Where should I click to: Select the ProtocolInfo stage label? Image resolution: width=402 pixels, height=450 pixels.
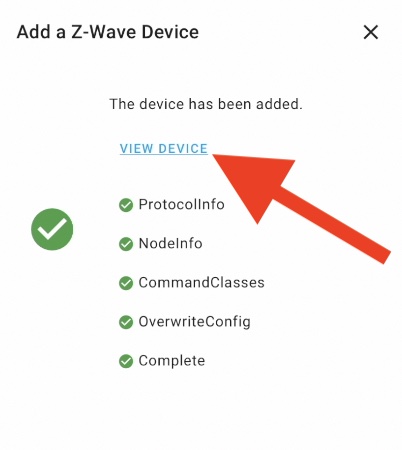coord(182,204)
